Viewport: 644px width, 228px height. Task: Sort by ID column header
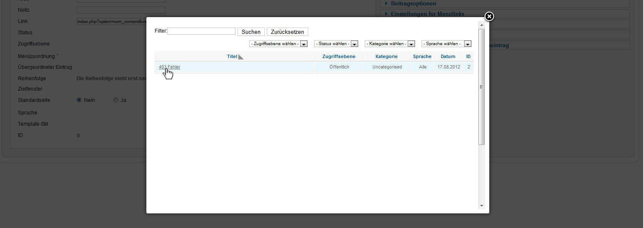click(468, 56)
